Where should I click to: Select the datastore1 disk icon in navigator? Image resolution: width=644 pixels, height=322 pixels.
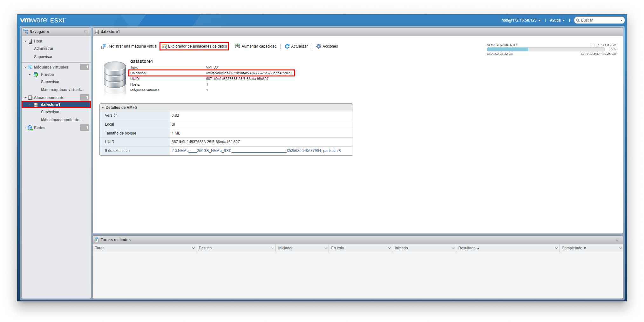36,104
